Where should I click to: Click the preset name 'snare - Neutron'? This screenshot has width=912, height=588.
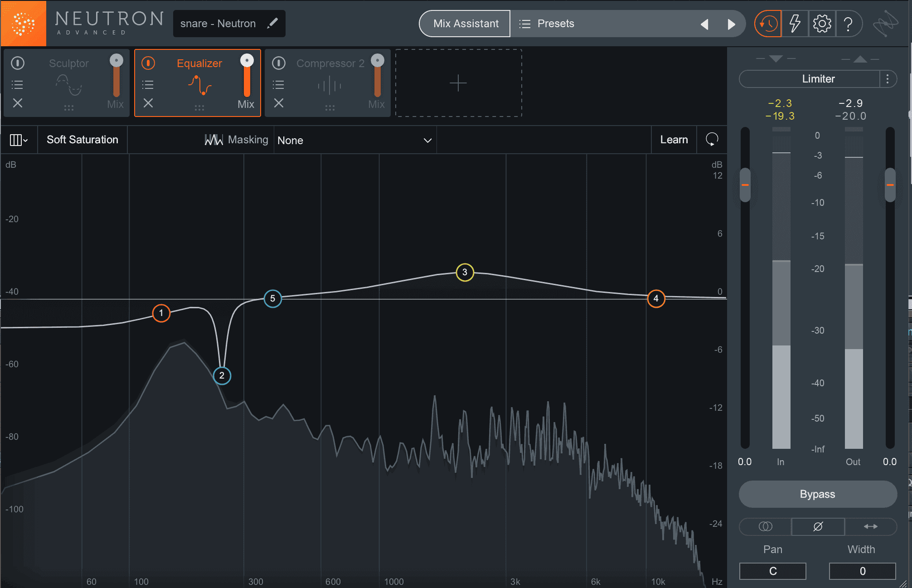218,24
